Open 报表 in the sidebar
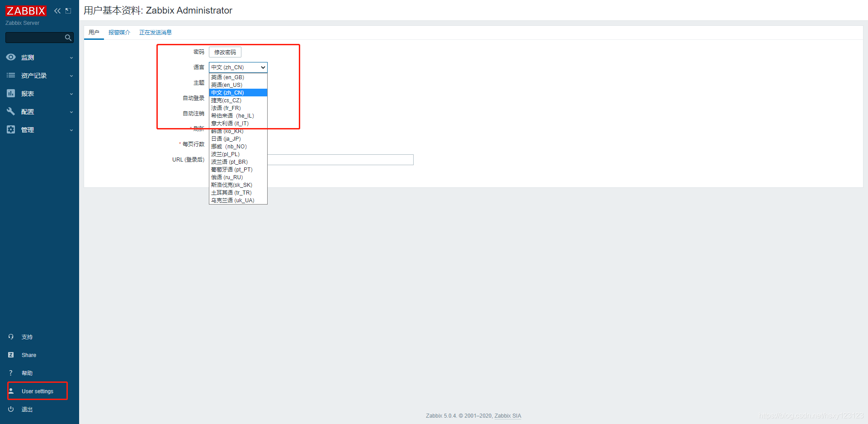Screen dimensions: 868x424 pyautogui.click(x=28, y=94)
